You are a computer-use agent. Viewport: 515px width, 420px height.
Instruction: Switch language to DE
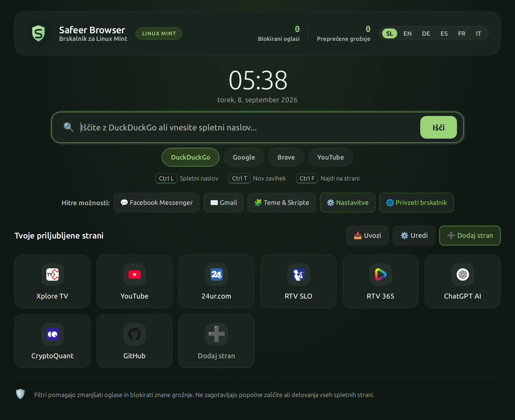(426, 34)
